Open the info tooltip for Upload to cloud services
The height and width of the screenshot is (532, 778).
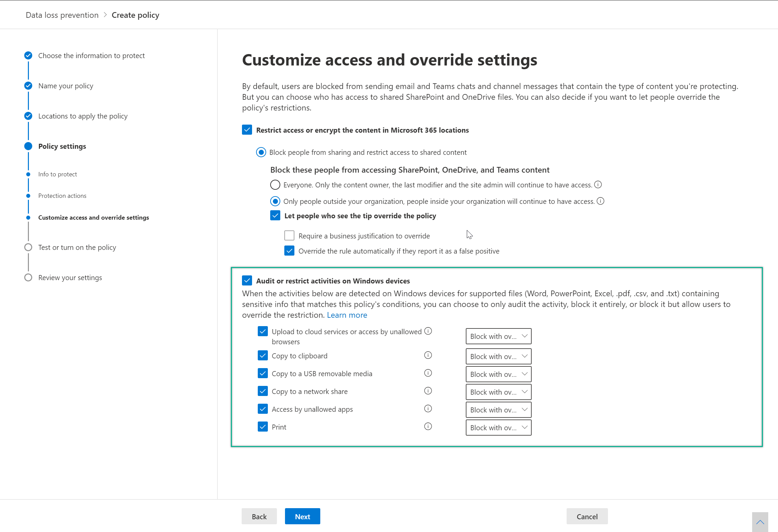tap(428, 331)
